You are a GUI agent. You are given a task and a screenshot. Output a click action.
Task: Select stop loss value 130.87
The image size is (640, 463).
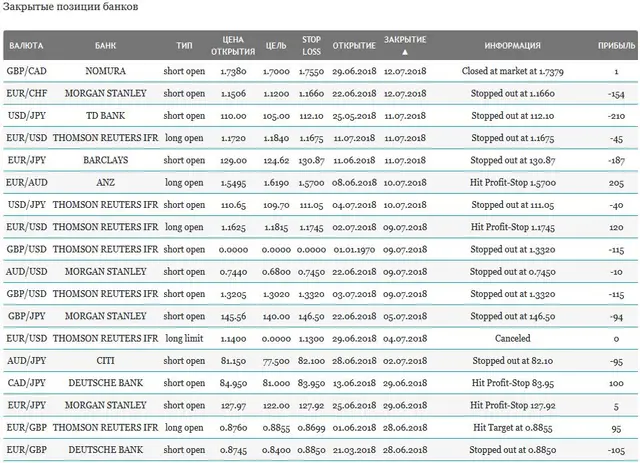click(x=311, y=160)
